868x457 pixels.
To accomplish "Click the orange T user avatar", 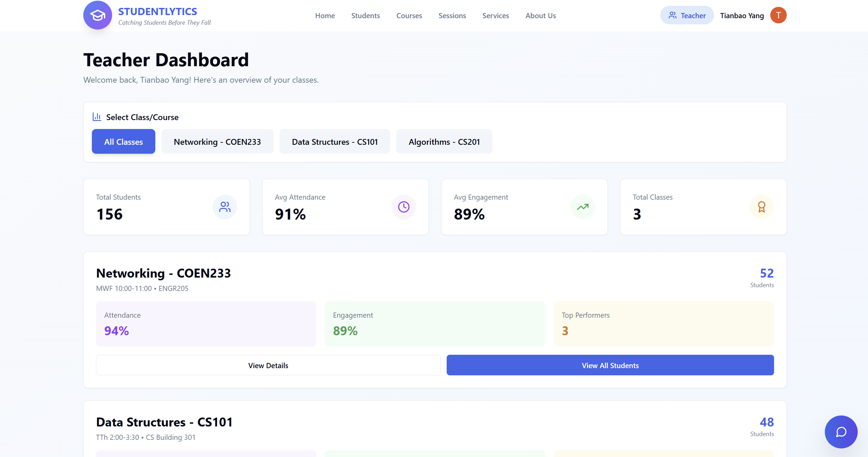I will coord(778,15).
